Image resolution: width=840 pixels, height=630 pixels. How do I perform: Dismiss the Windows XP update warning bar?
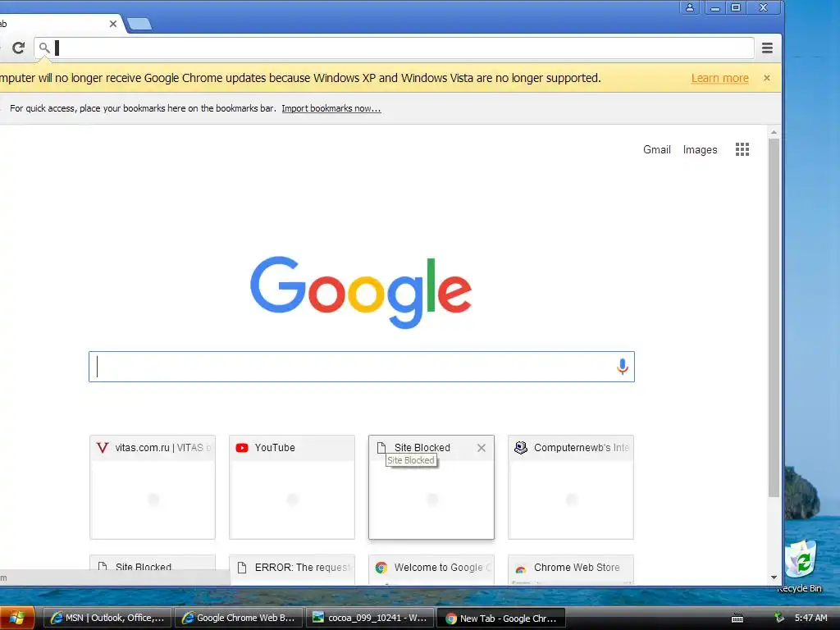(x=767, y=78)
